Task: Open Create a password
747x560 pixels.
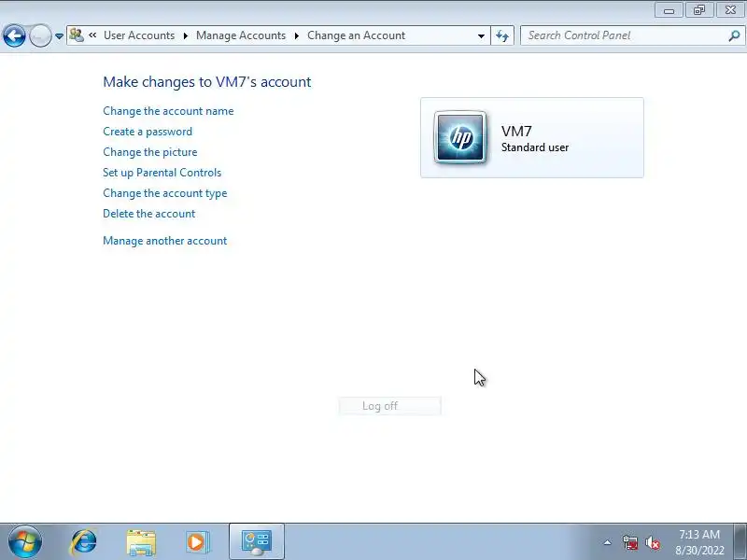Action: (148, 132)
